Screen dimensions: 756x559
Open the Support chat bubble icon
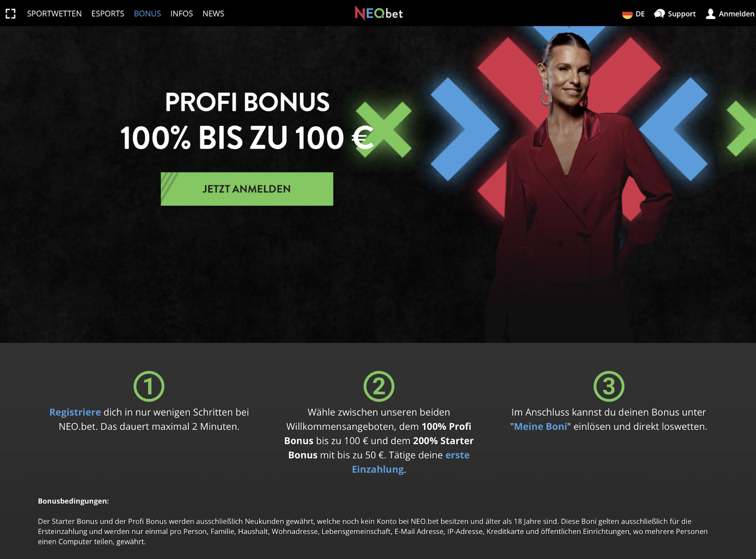click(659, 14)
